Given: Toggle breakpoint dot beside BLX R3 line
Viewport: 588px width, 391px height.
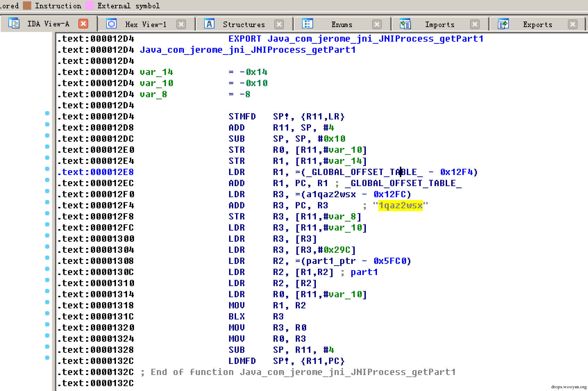Looking at the screenshot, I should point(47,313).
